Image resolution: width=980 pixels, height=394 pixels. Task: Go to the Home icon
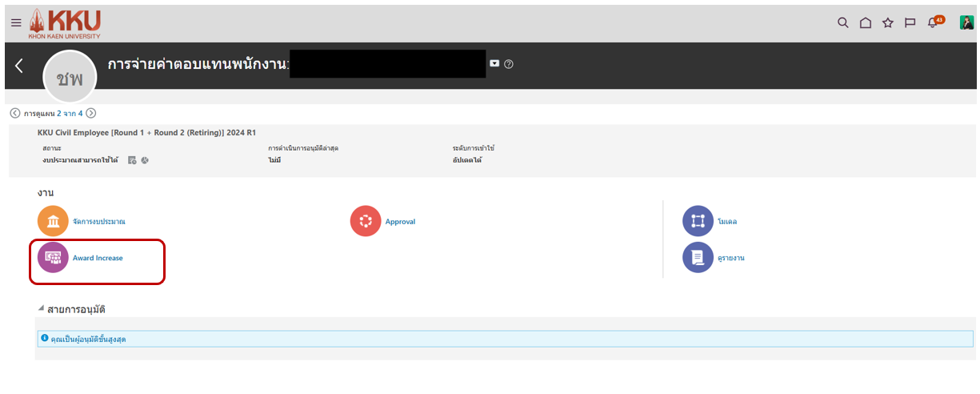click(865, 22)
